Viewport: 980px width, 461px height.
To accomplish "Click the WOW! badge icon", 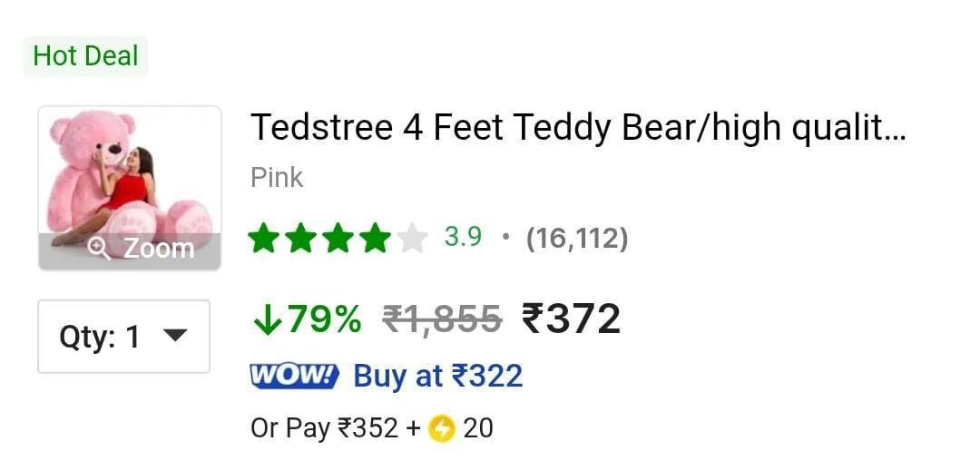I will (x=293, y=376).
